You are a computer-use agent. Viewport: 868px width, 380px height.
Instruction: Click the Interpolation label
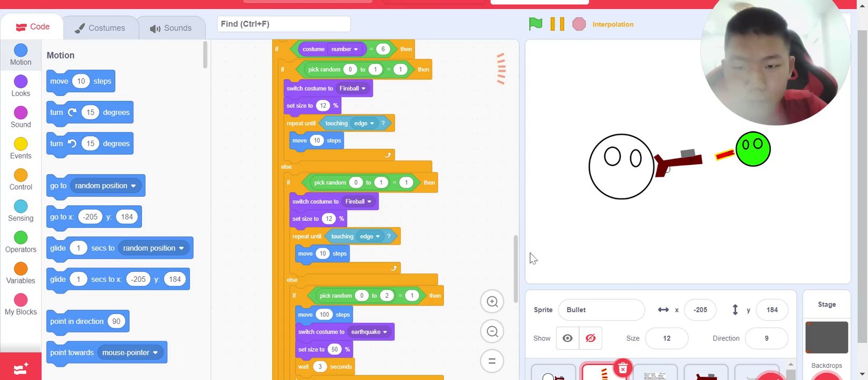613,24
